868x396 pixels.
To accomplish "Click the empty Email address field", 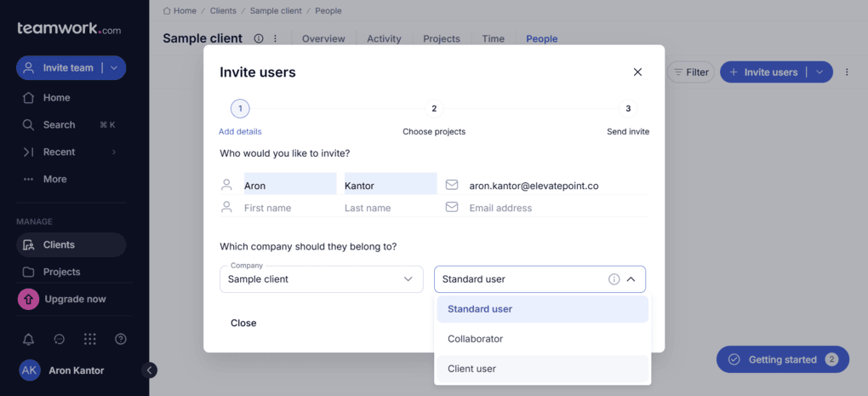I will click(x=558, y=208).
